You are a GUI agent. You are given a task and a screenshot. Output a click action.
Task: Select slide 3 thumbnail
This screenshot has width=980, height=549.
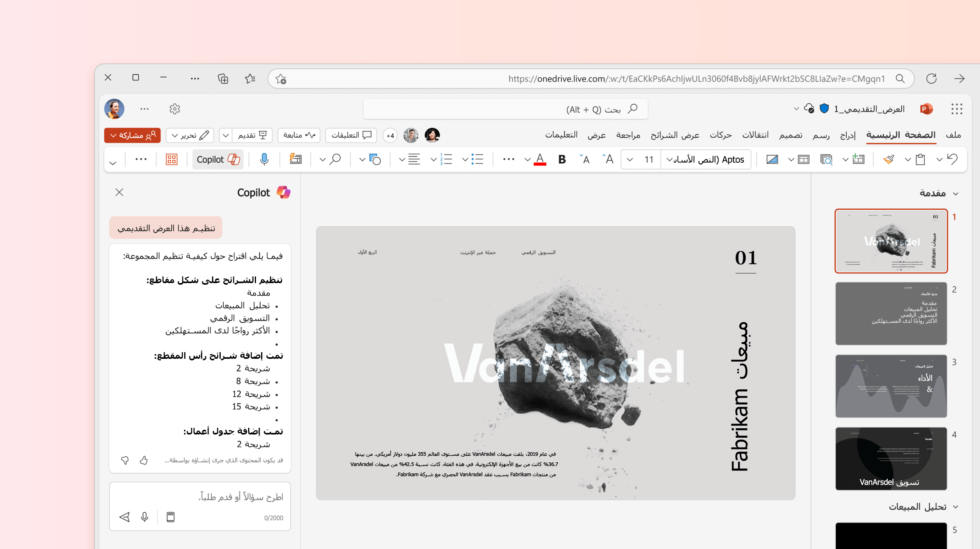891,386
